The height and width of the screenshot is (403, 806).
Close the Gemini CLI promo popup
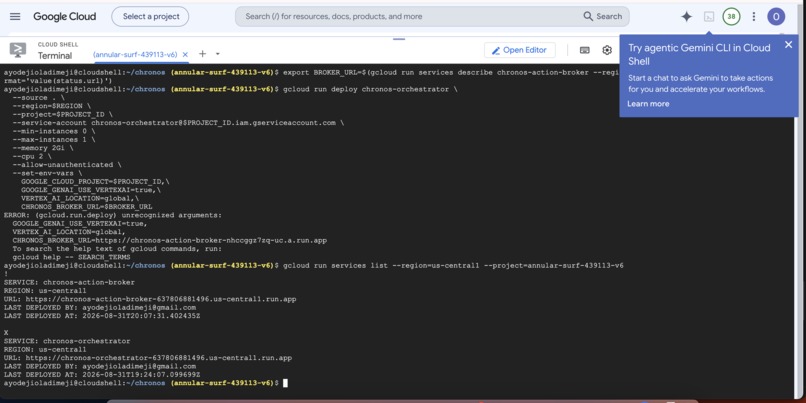pos(789,45)
